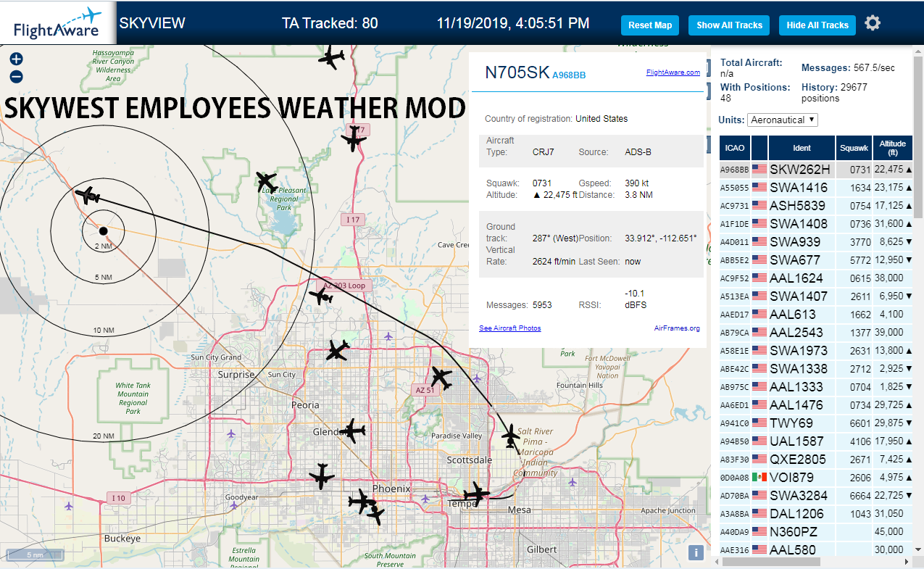Select the SWA1408 table row

pyautogui.click(x=817, y=224)
